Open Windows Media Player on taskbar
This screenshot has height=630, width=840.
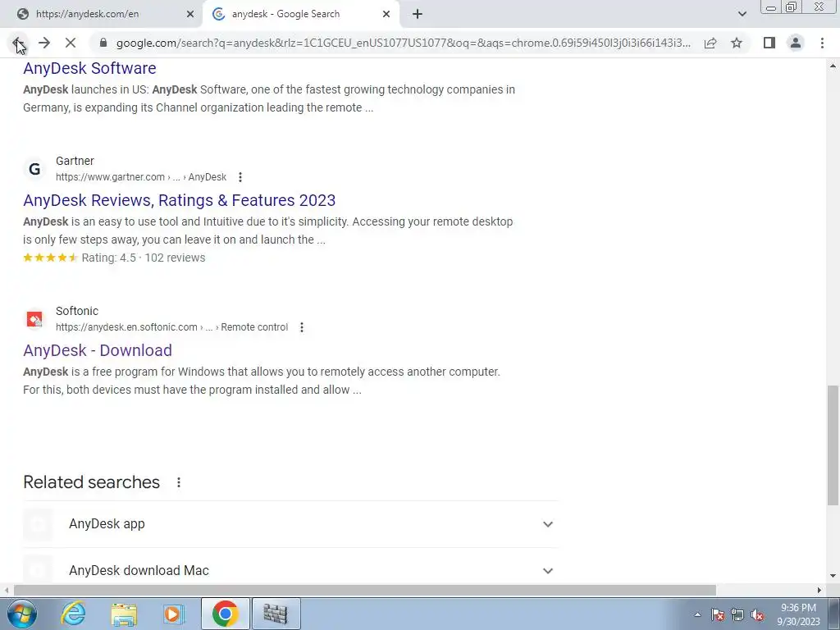pyautogui.click(x=173, y=614)
